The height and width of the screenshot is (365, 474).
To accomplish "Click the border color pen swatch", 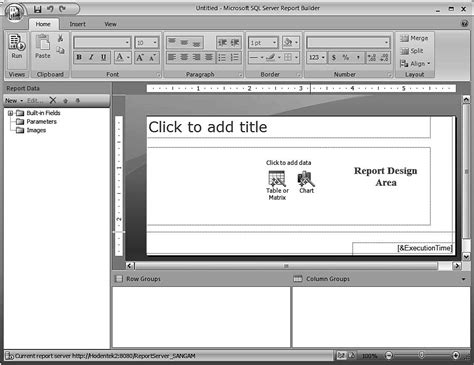I will coord(271,58).
